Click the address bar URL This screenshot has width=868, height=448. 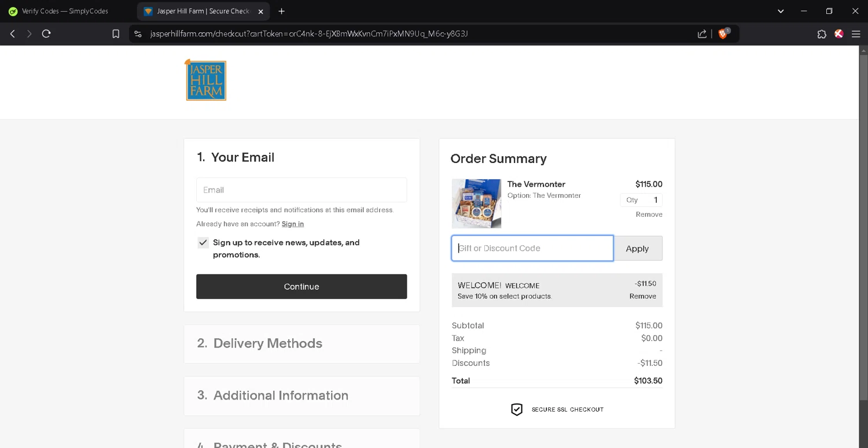(309, 34)
